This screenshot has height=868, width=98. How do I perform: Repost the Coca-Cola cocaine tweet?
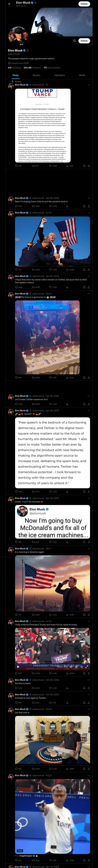click(x=33, y=206)
